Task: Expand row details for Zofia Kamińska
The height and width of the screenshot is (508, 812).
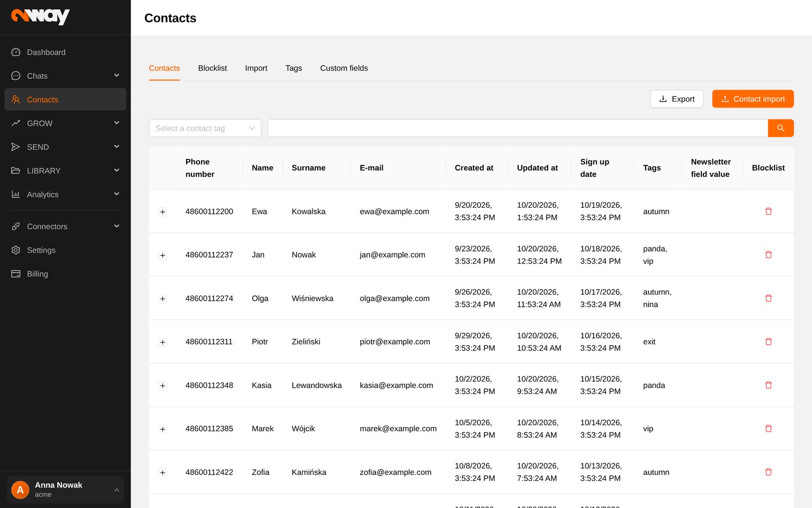Action: tap(163, 472)
